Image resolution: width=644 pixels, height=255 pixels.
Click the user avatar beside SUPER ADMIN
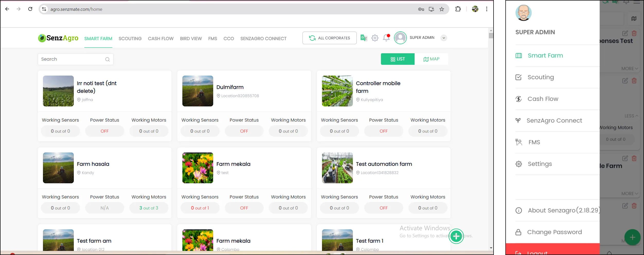pyautogui.click(x=400, y=38)
